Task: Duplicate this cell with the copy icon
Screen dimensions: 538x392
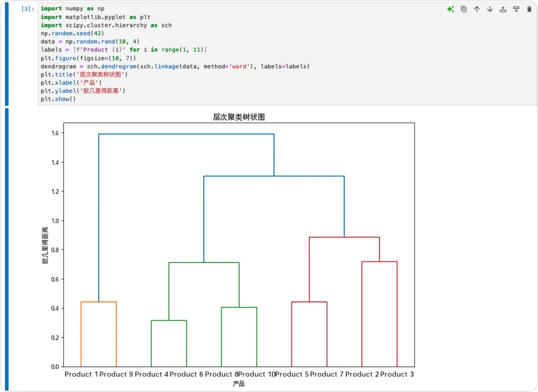Action: (464, 9)
